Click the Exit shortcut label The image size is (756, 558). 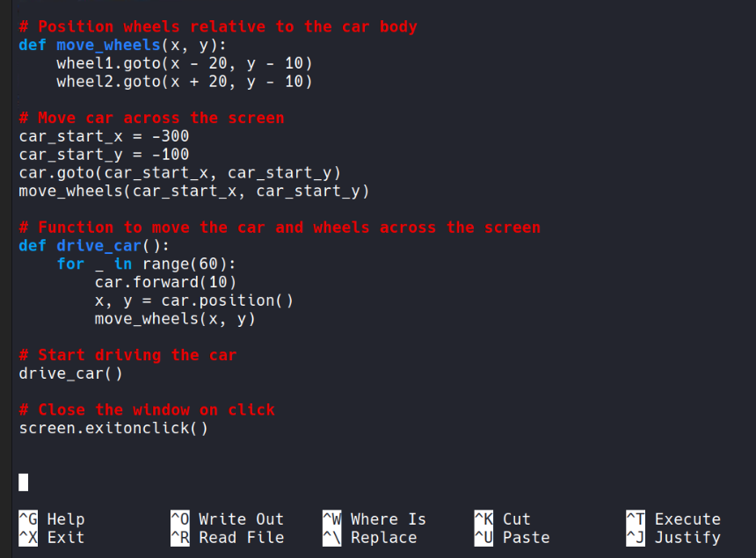coord(55,538)
